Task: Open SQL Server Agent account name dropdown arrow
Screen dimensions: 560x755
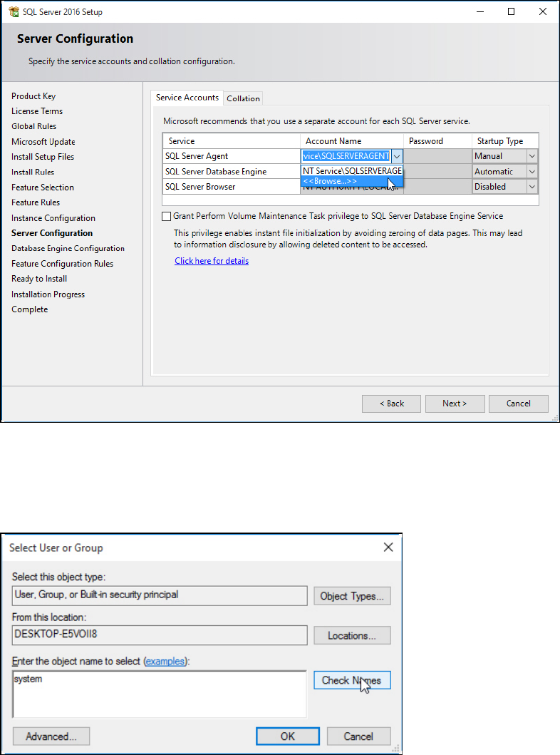Action: [x=397, y=156]
